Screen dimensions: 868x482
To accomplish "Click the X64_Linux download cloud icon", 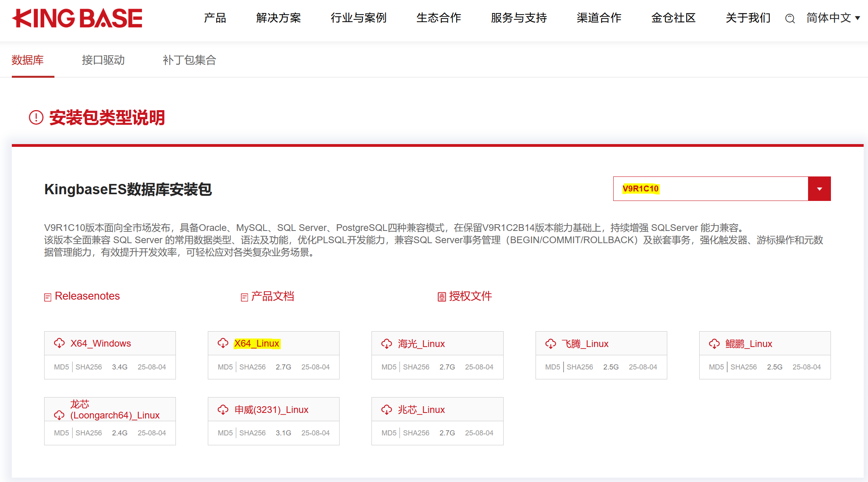I will (223, 343).
